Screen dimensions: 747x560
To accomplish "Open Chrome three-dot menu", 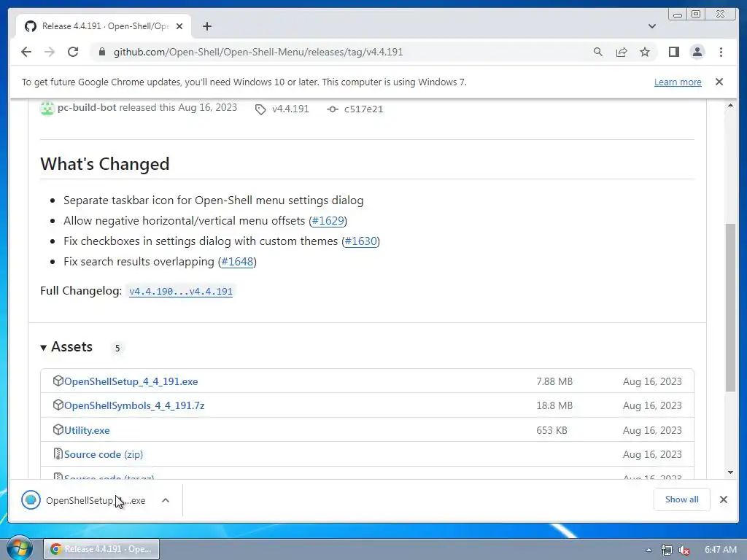I will click(721, 52).
